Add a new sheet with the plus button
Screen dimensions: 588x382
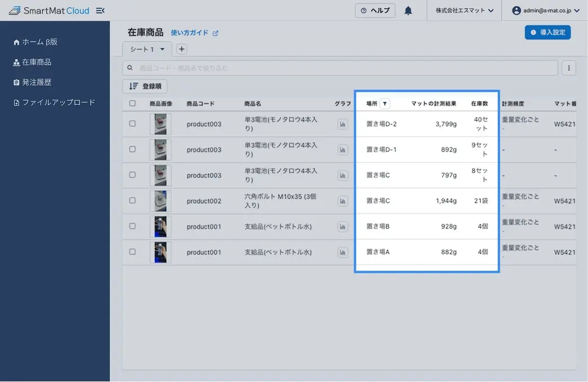181,49
